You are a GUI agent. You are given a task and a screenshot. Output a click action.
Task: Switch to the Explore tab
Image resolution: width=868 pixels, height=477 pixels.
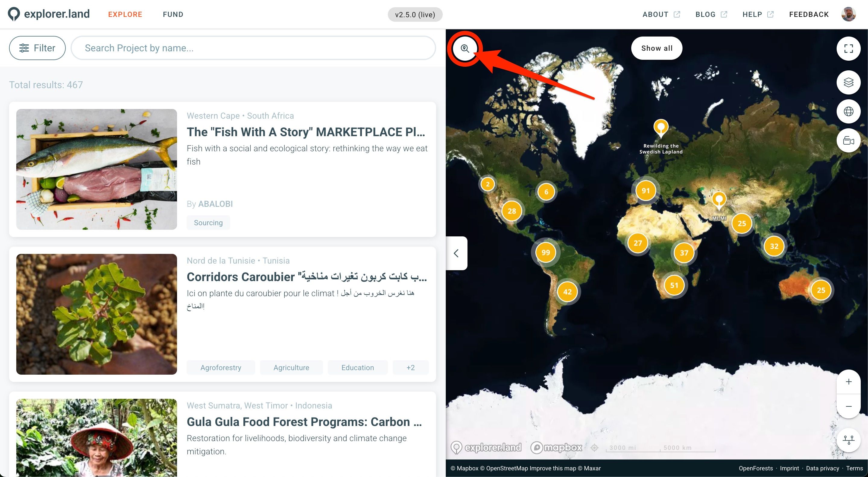[125, 14]
